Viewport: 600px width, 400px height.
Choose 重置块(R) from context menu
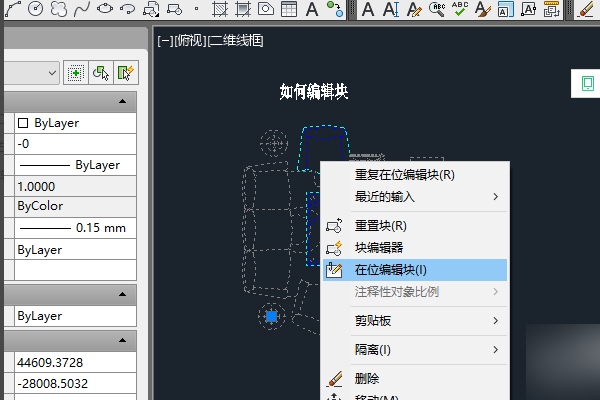pyautogui.click(x=415, y=226)
